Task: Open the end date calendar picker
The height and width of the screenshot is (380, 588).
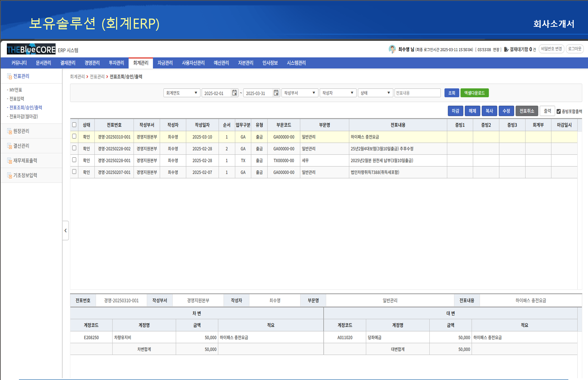Action: pos(276,93)
